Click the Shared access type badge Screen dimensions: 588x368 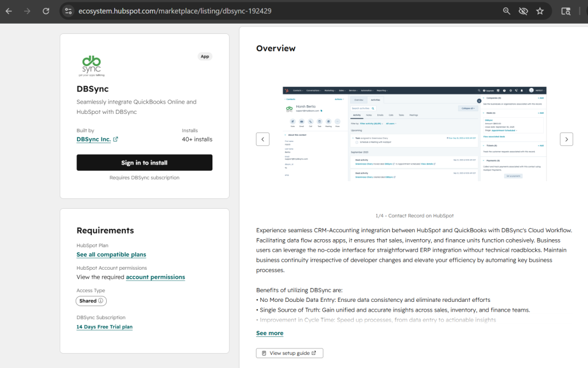click(91, 301)
